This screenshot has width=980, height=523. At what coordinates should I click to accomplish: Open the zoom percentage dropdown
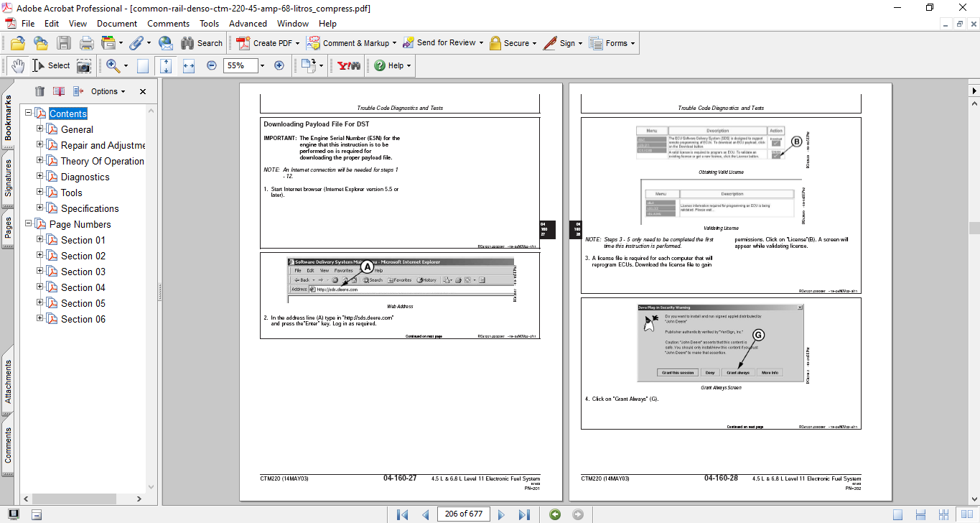click(262, 65)
